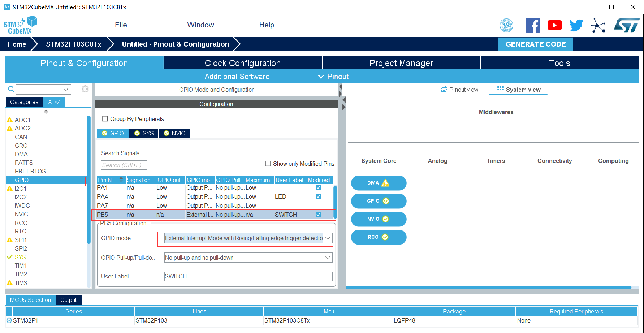The image size is (644, 333).
Task: Click the ADC1 warning icon
Action: [x=10, y=120]
